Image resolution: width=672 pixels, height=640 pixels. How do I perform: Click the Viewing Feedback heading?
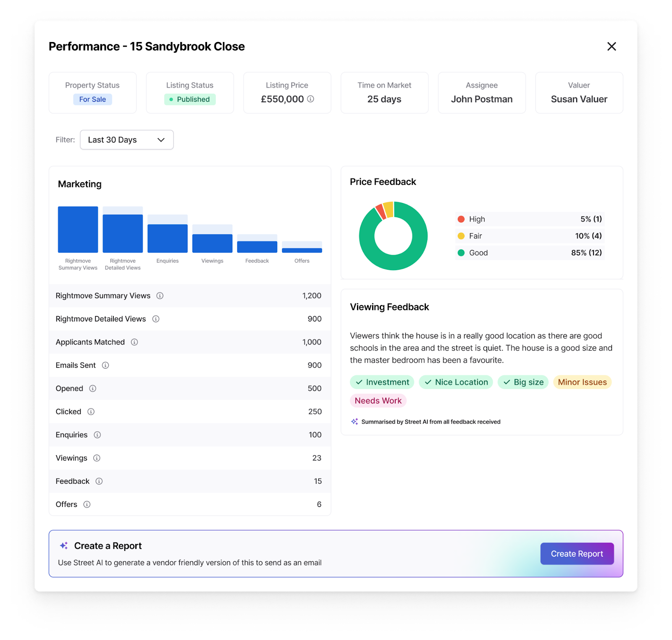389,307
